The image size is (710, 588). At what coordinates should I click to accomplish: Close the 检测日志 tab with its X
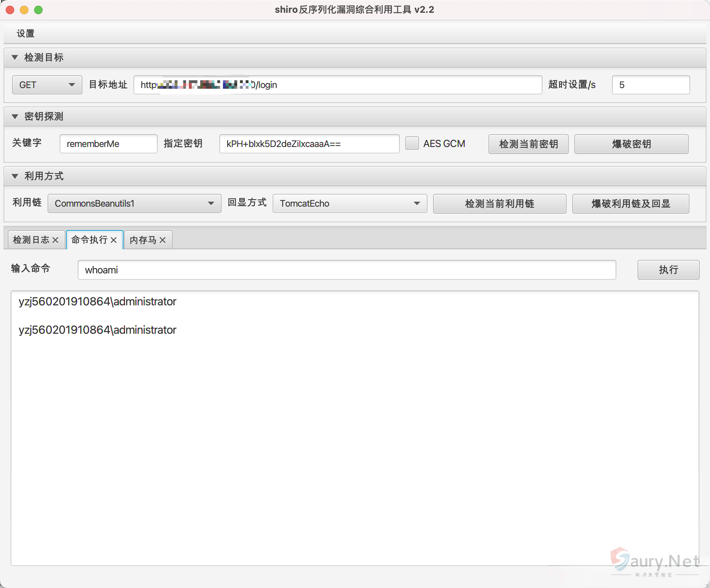click(55, 240)
